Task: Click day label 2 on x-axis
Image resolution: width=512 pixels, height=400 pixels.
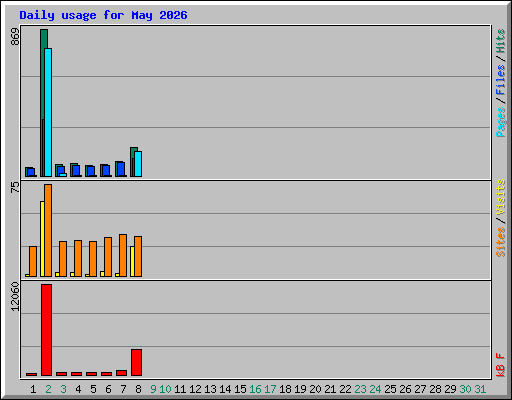Action: [x=48, y=389]
